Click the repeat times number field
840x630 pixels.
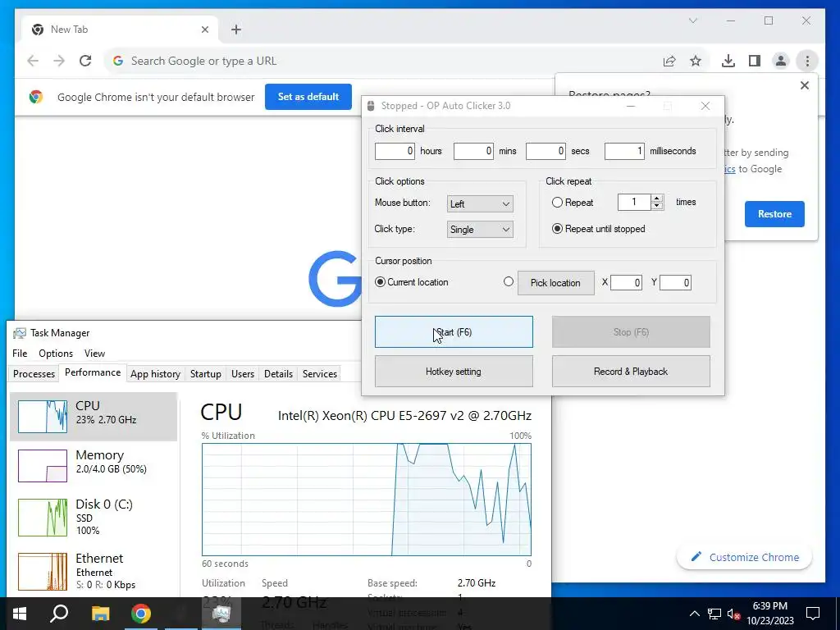point(634,202)
